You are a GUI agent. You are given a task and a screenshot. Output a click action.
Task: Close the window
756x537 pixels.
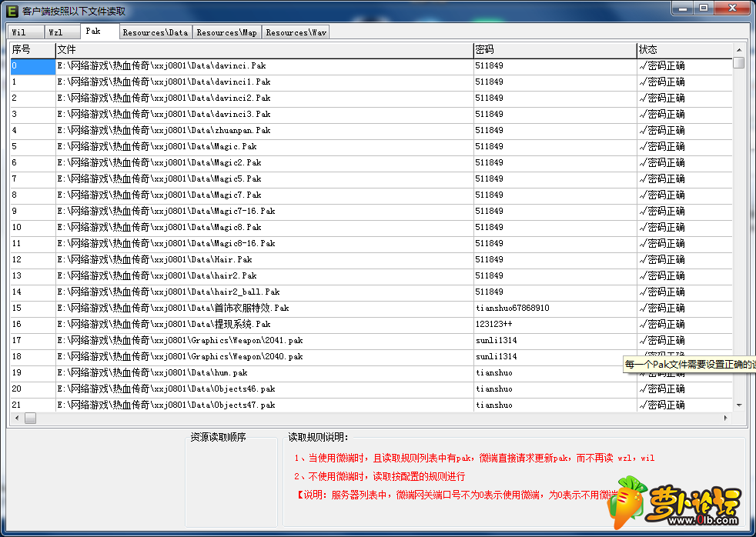click(732, 8)
